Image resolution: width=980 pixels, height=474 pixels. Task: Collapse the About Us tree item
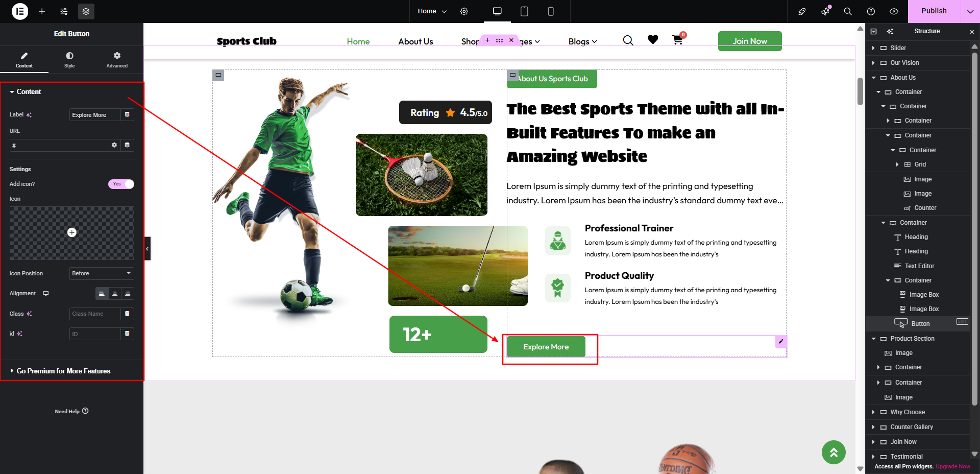pyautogui.click(x=873, y=78)
